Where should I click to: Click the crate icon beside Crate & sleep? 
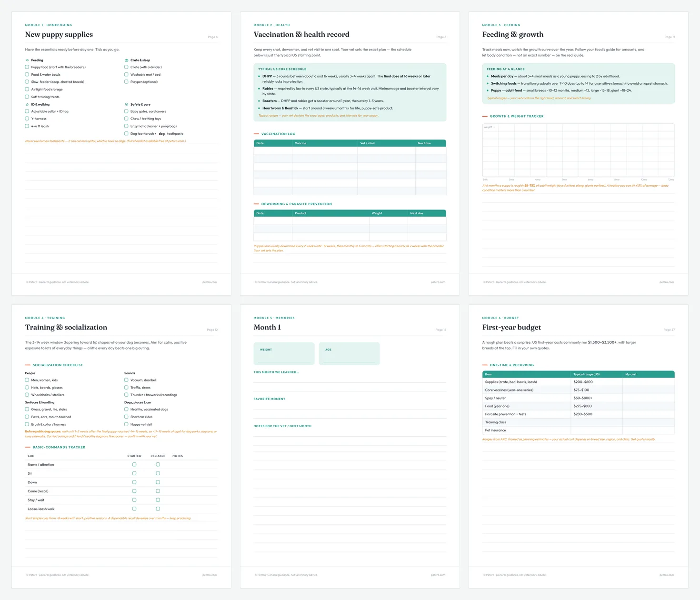126,60
